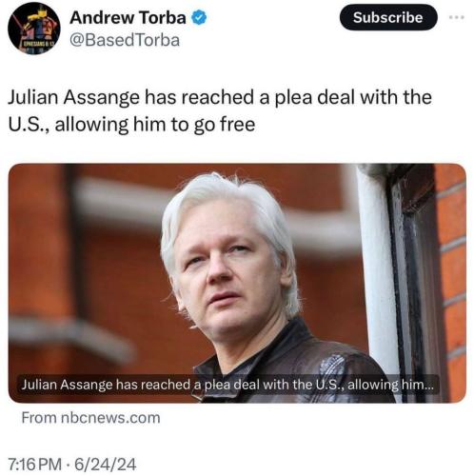Click the word nbcnews.com below the card
This screenshot has height=476, width=474.
pyautogui.click(x=110, y=418)
